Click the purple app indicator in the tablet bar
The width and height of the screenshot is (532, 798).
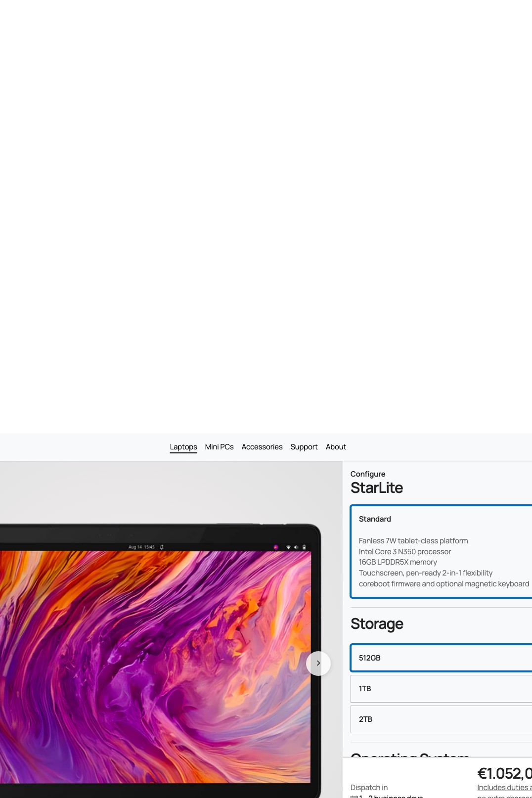[x=276, y=547]
